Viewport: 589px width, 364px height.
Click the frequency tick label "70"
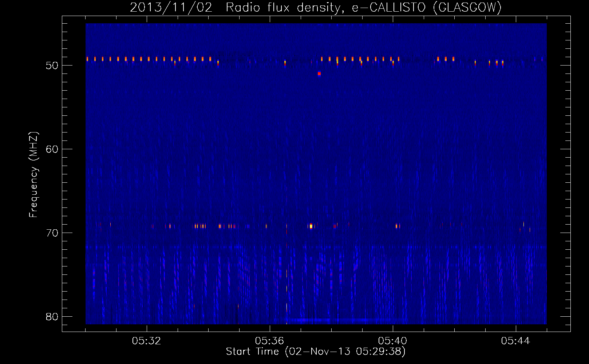pos(52,233)
